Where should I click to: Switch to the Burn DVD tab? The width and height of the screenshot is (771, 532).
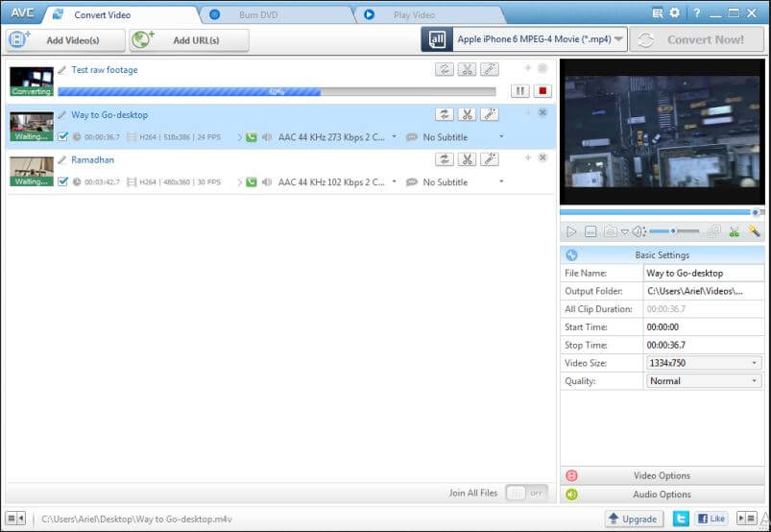257,14
